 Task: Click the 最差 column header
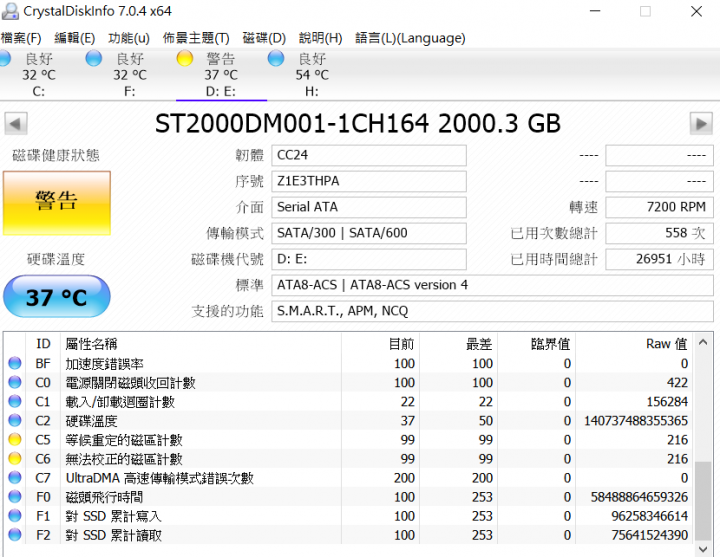point(459,343)
